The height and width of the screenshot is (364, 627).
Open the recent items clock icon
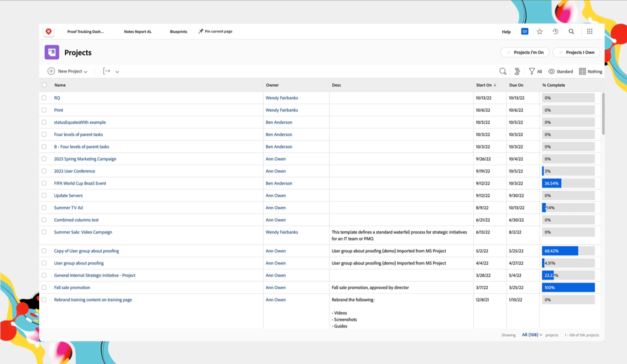click(x=556, y=32)
